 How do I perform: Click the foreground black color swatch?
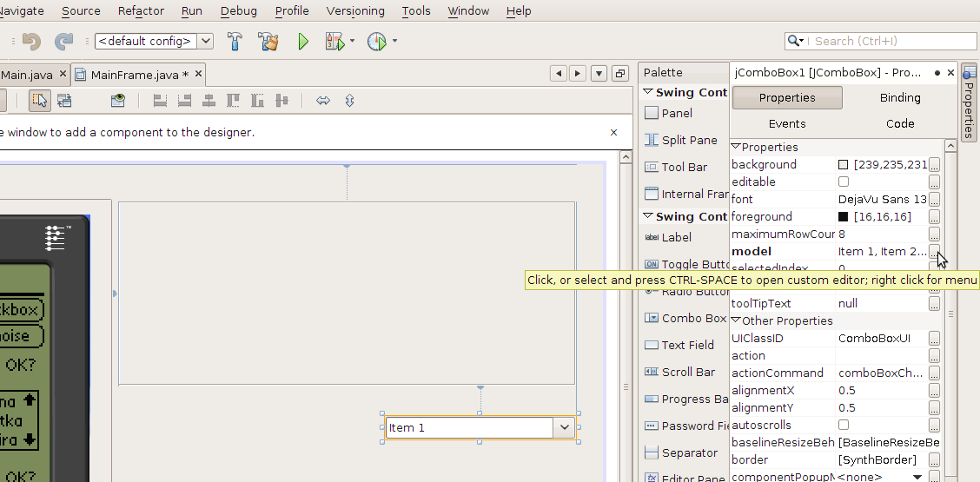(843, 216)
